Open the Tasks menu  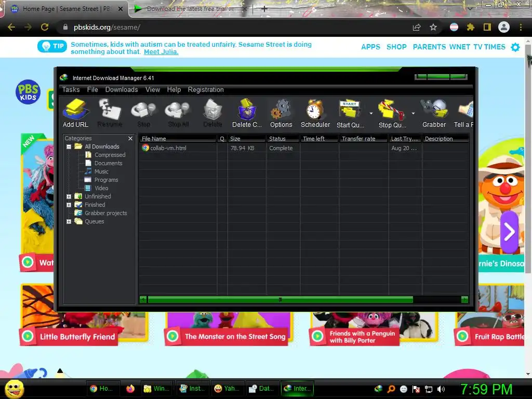pos(71,89)
